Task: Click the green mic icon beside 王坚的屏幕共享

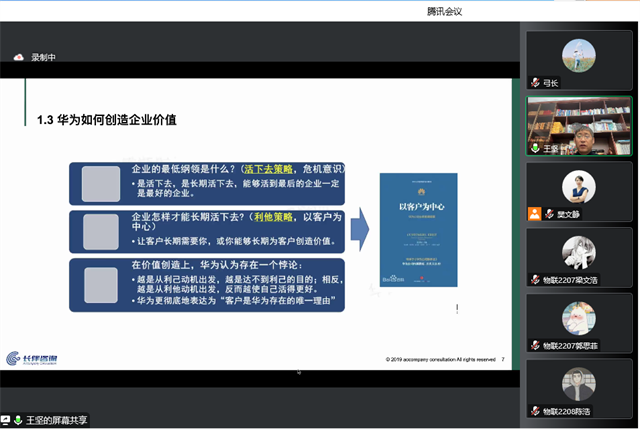Action: click(x=18, y=420)
